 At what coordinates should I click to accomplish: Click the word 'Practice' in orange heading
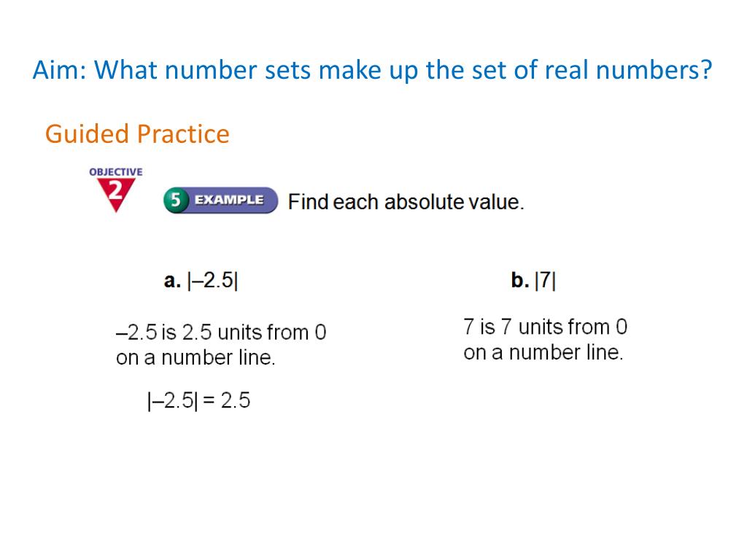[183, 134]
